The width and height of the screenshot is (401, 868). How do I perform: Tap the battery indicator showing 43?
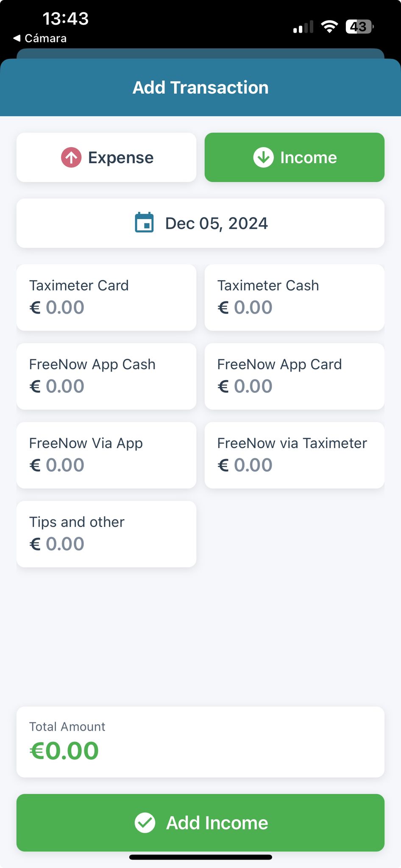coord(359,27)
